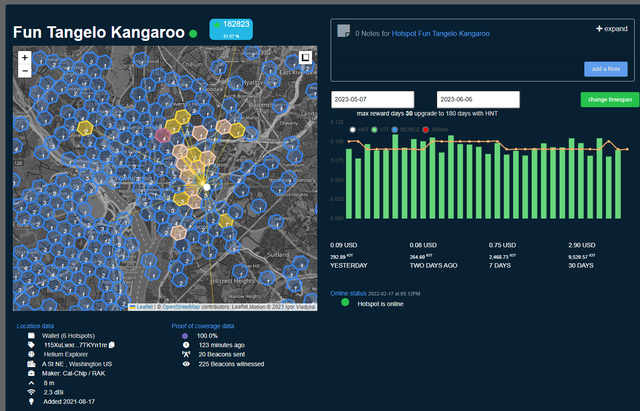Click the wallet icon under Location data
This screenshot has width=640, height=411.
[x=31, y=335]
